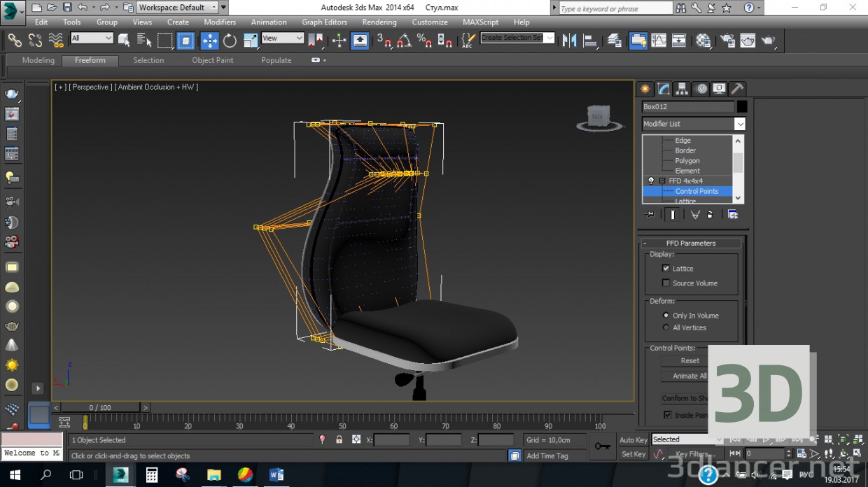Open Render Setup dialog
The height and width of the screenshot is (487, 868).
[x=728, y=41]
